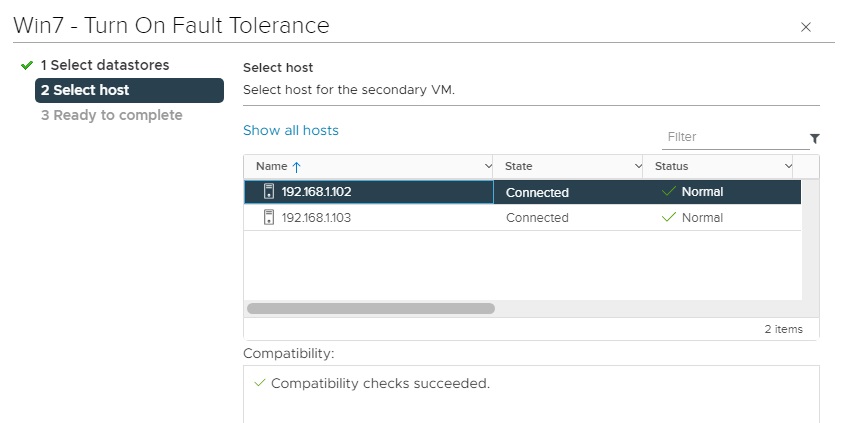Click the Normal status checkmark for 192.168.1.102
Screen dimensions: 846x423
[669, 192]
